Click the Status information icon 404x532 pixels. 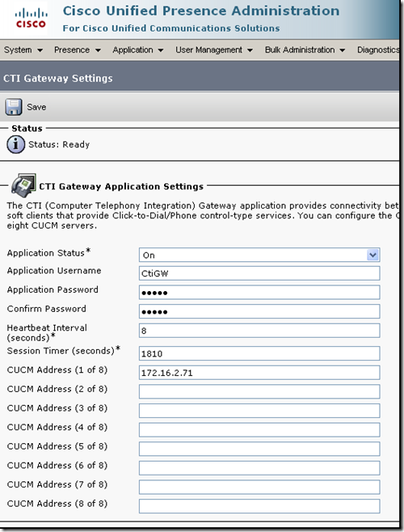point(15,145)
